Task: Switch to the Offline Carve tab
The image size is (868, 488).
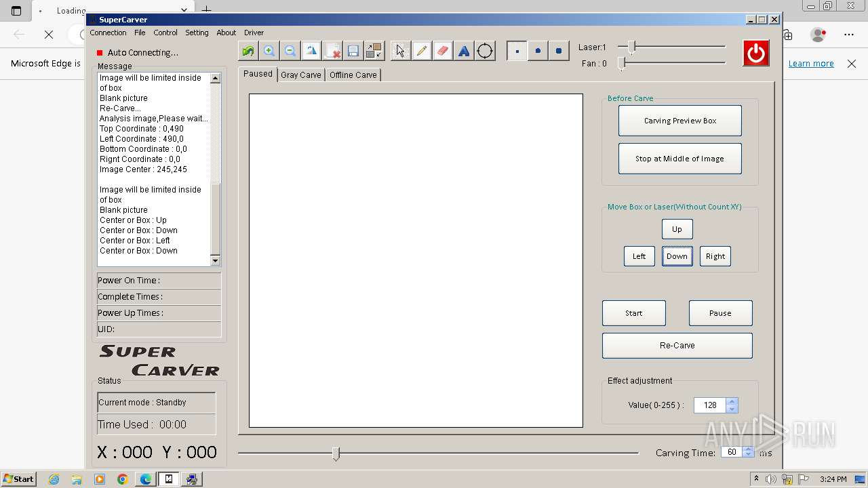Action: click(x=353, y=75)
